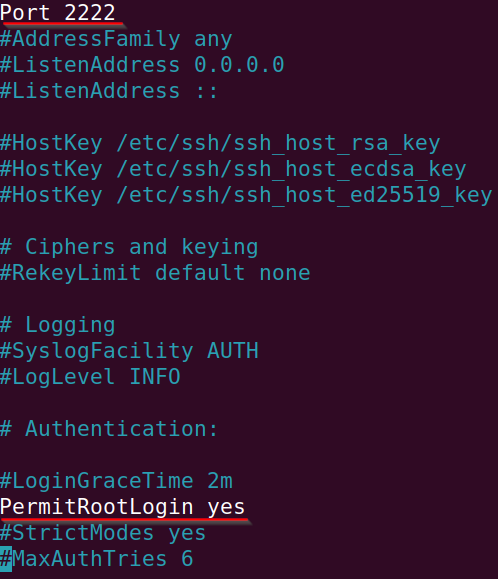Click the #LoginGraceTime 2m line
Viewport: 498px width, 579px height.
[116, 481]
